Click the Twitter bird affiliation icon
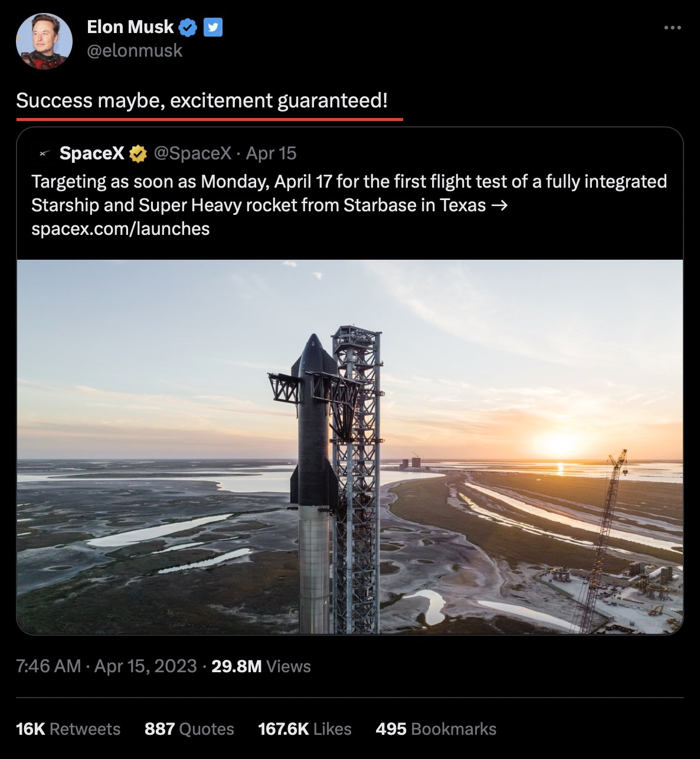 (214, 27)
